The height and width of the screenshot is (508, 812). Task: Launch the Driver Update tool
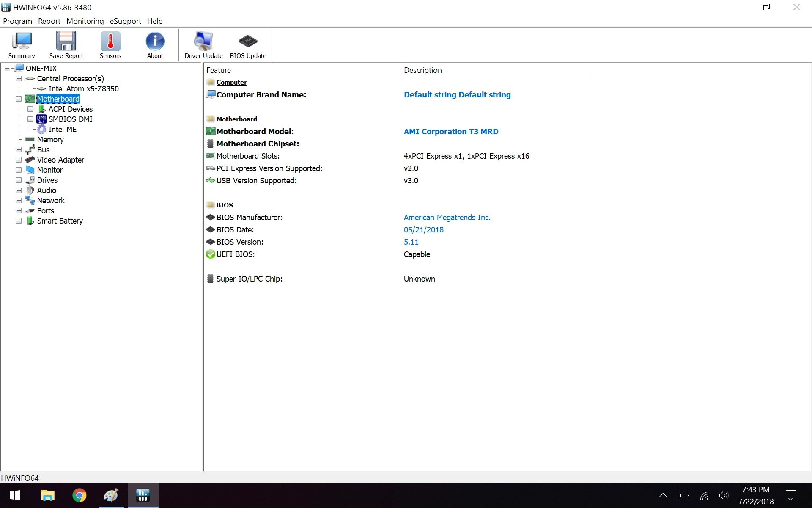click(203, 45)
